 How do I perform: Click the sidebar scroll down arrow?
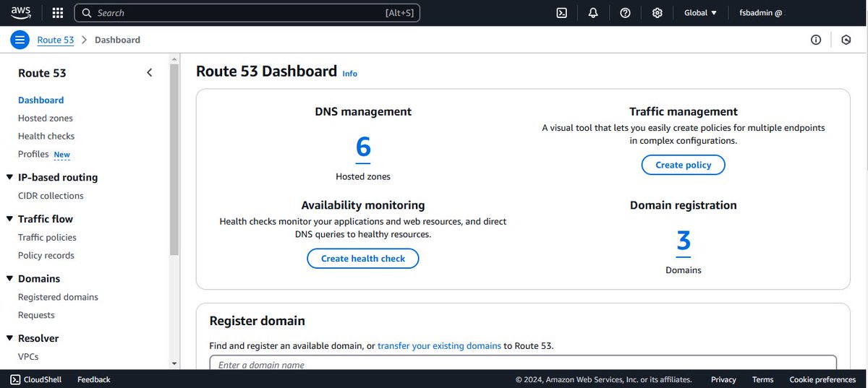click(174, 363)
